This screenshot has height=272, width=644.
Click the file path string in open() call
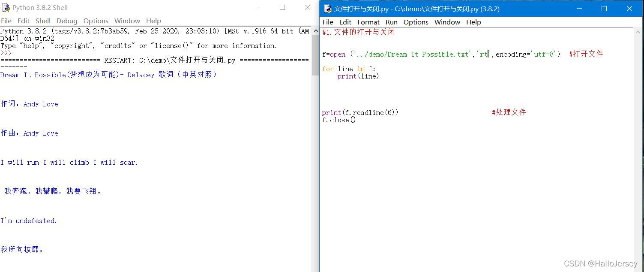(x=411, y=54)
